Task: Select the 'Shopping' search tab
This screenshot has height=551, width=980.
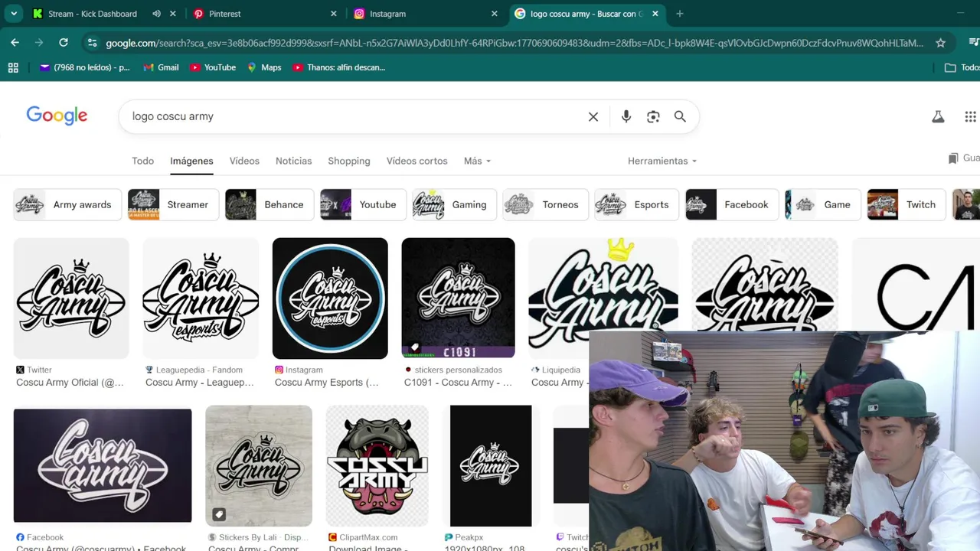Action: click(x=349, y=161)
